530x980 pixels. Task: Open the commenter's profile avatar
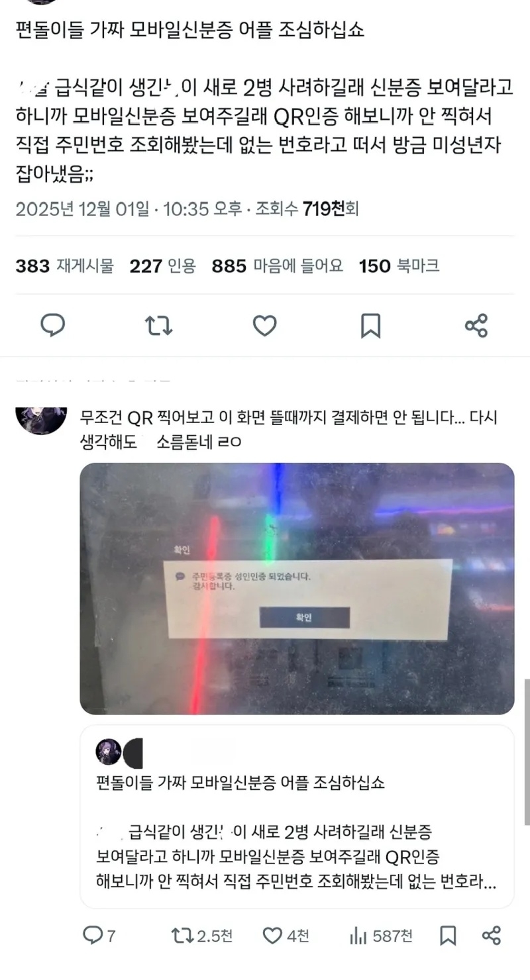click(41, 416)
